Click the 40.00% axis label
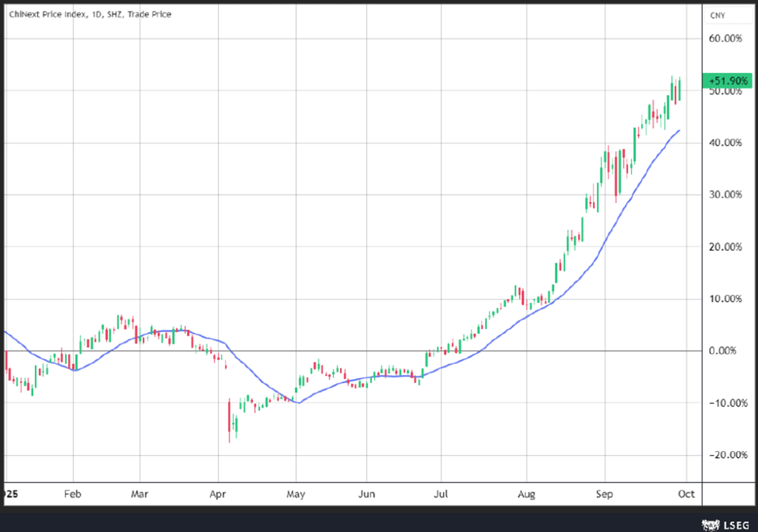Image resolution: width=758 pixels, height=532 pixels. click(x=726, y=143)
